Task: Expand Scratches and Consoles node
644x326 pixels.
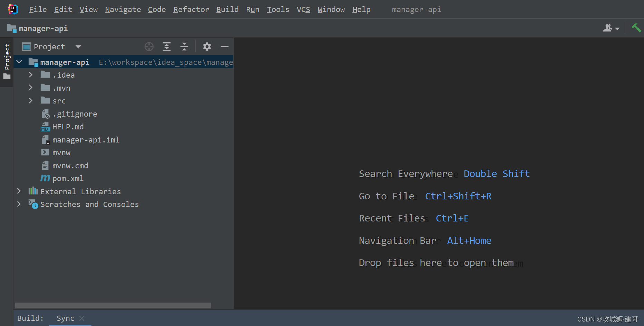Action: point(19,204)
